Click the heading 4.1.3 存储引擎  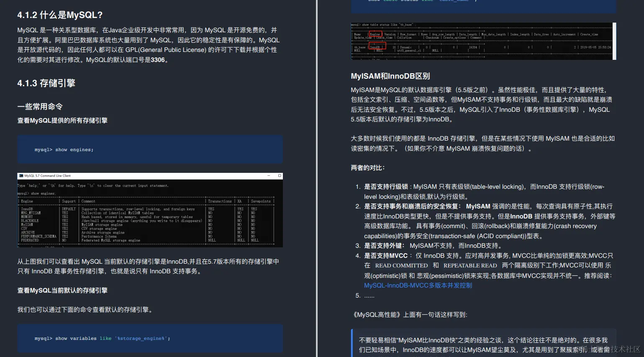point(46,83)
